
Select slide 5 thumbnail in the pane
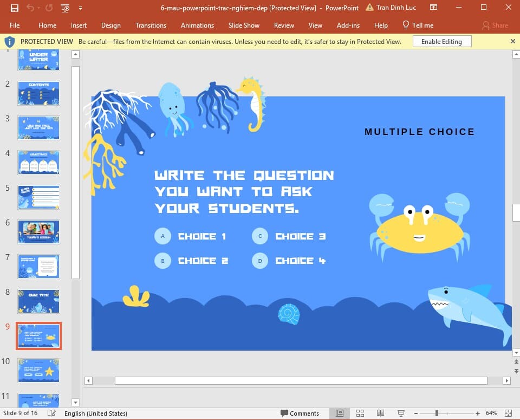tap(38, 197)
